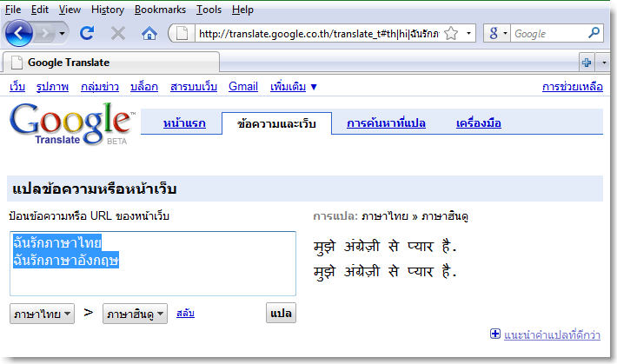The height and width of the screenshot is (364, 617).
Task: Switch to the การค้นหาที่แปล tab
Action: (386, 123)
